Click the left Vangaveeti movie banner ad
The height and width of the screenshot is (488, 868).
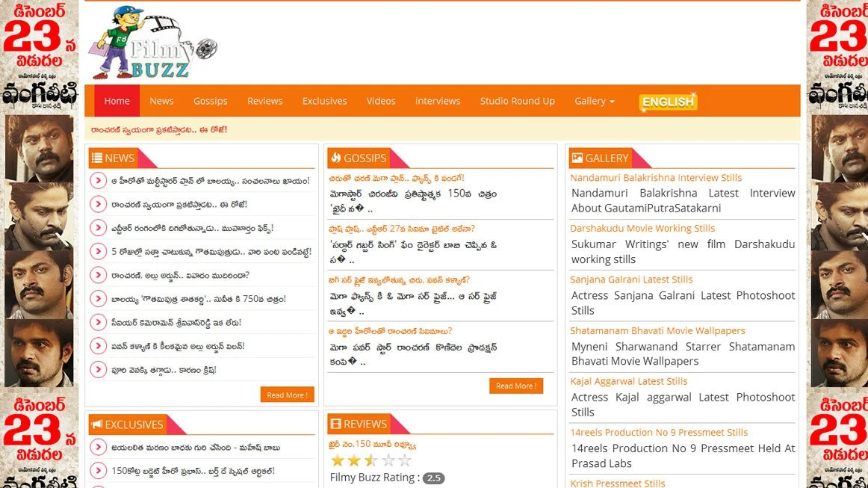click(39, 244)
